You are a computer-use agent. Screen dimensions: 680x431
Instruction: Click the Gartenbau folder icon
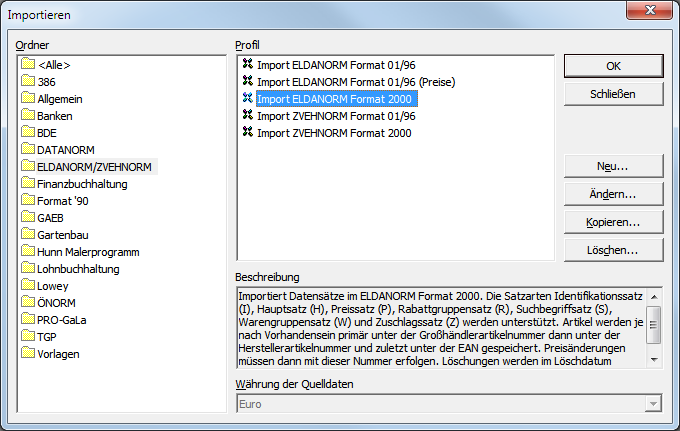click(x=27, y=235)
